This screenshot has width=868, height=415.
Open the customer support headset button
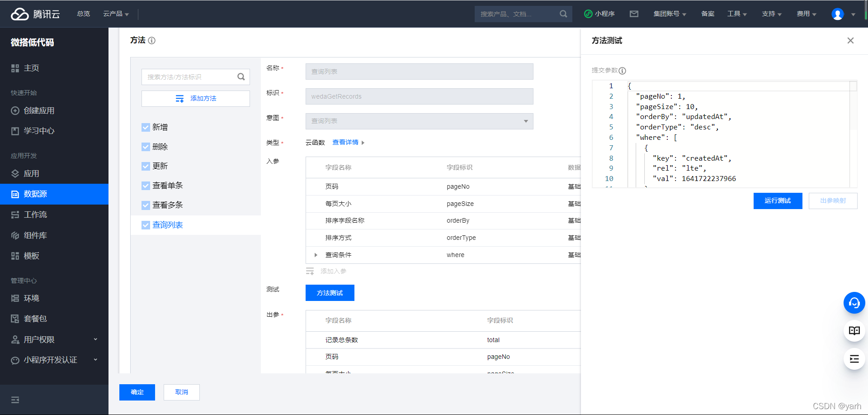click(854, 303)
